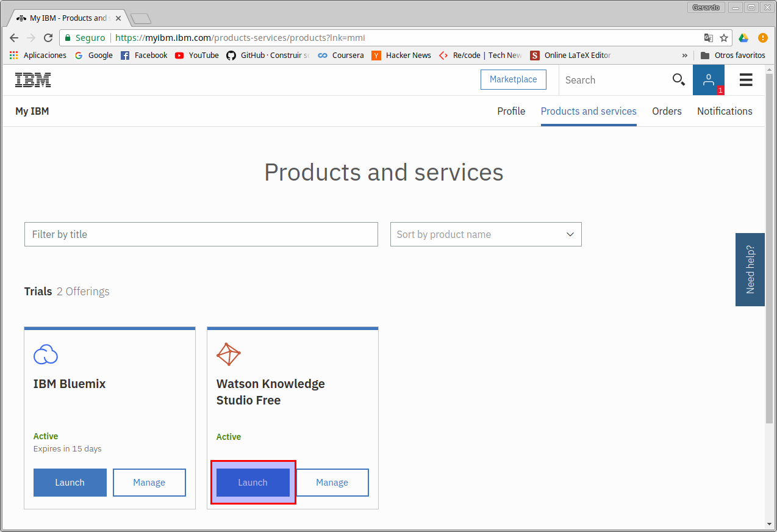Viewport: 777px width, 532px height.
Task: Open the Re/code Tech News bookmark
Action: point(481,55)
